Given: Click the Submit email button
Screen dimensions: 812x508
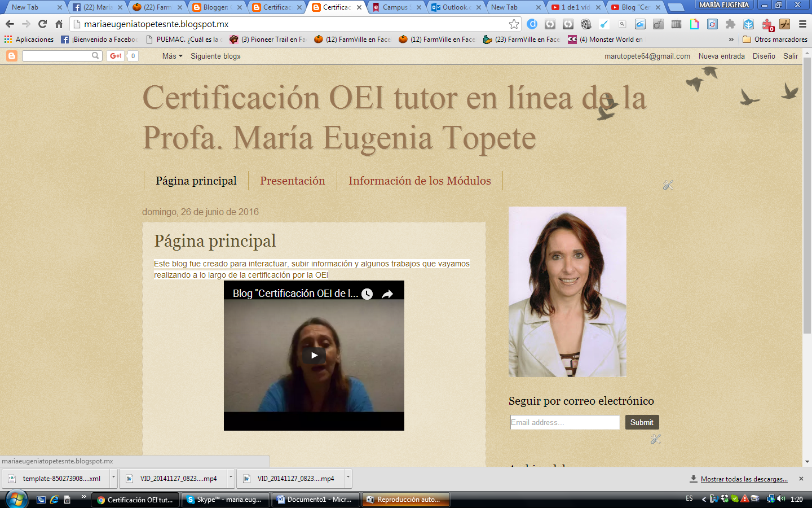Looking at the screenshot, I should 642,422.
